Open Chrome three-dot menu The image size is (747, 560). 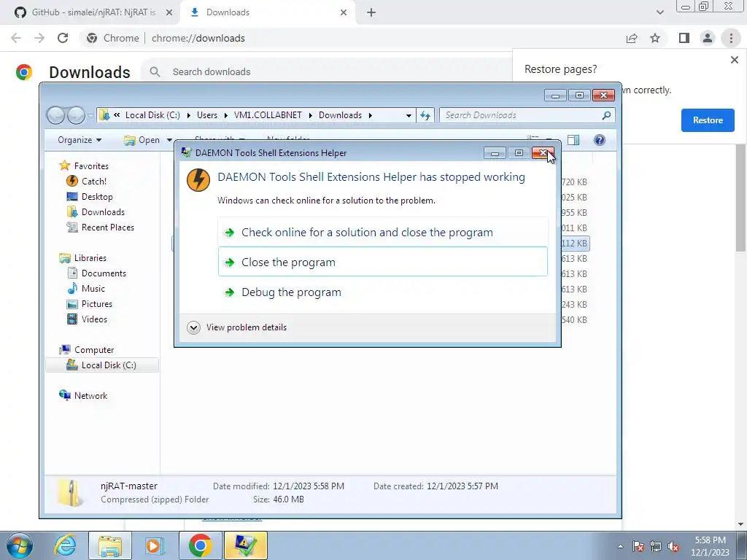point(731,38)
